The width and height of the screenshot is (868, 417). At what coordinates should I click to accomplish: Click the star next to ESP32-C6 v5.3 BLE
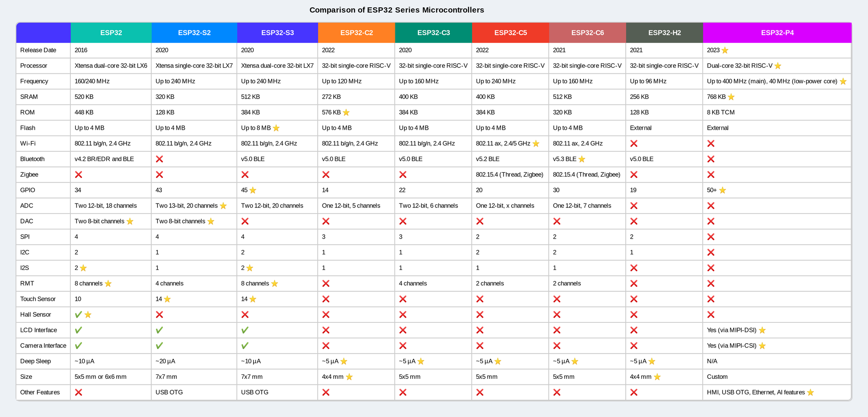click(x=582, y=159)
